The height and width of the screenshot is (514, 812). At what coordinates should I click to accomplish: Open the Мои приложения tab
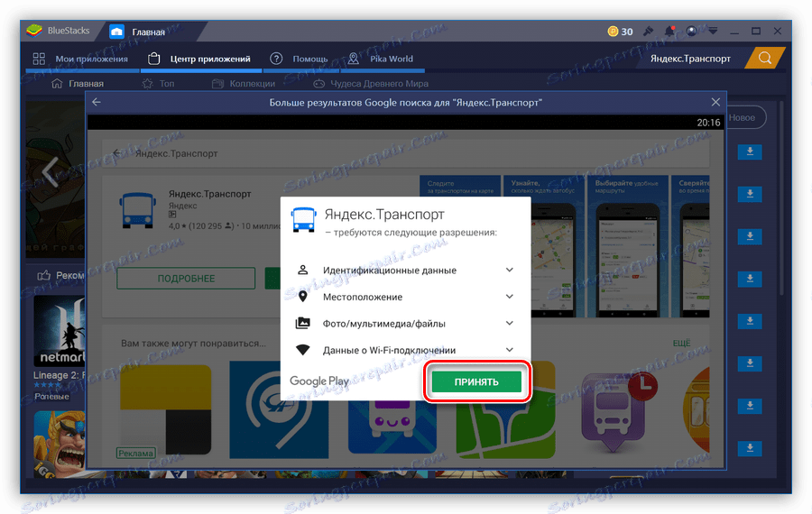[81, 59]
